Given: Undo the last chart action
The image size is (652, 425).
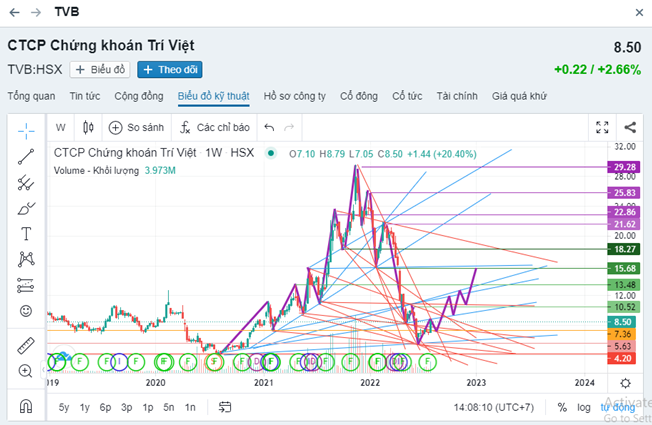Looking at the screenshot, I should coord(269,127).
